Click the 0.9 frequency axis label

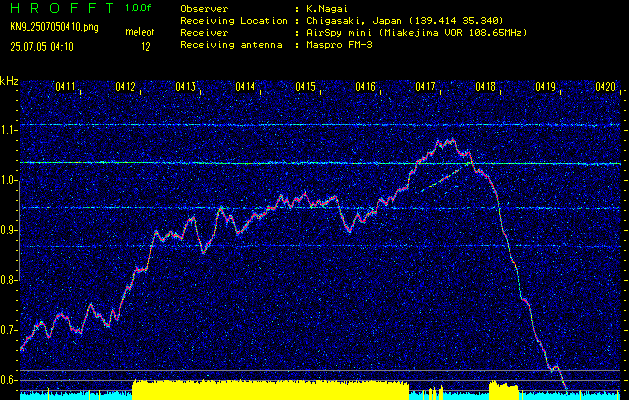pyautogui.click(x=9, y=230)
